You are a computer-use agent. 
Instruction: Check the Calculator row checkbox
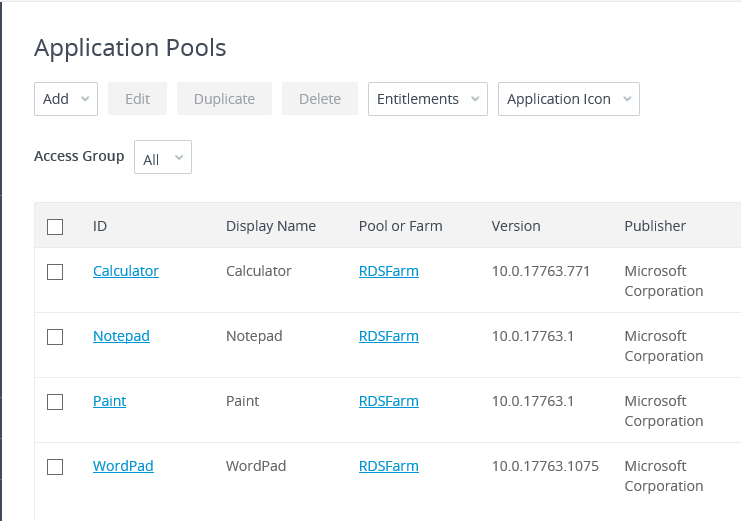(55, 272)
